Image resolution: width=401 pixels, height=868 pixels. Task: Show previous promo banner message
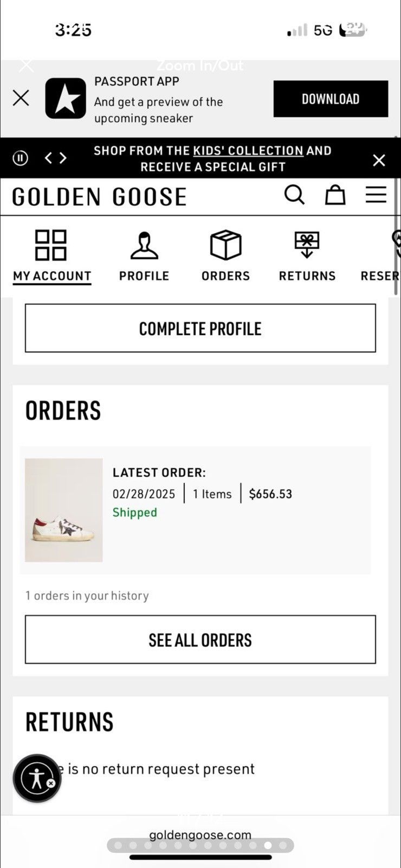pyautogui.click(x=49, y=158)
